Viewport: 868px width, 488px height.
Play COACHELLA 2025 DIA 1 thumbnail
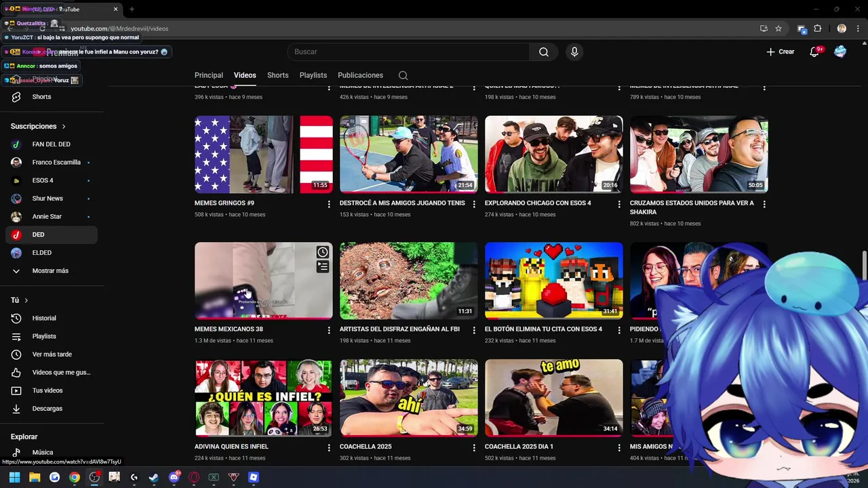(554, 398)
